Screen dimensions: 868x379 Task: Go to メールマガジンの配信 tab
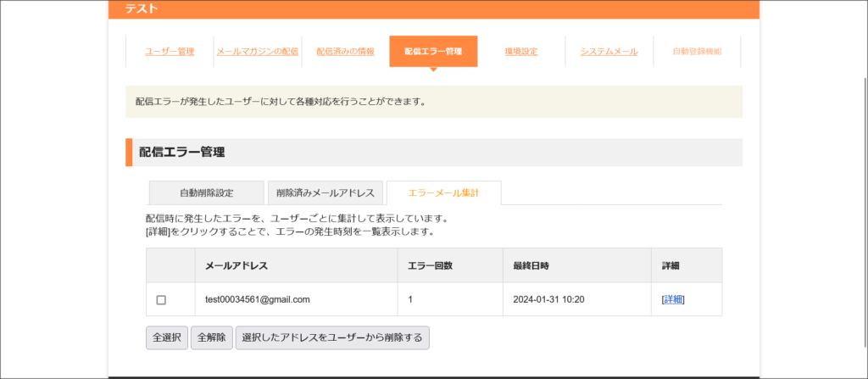(x=257, y=52)
